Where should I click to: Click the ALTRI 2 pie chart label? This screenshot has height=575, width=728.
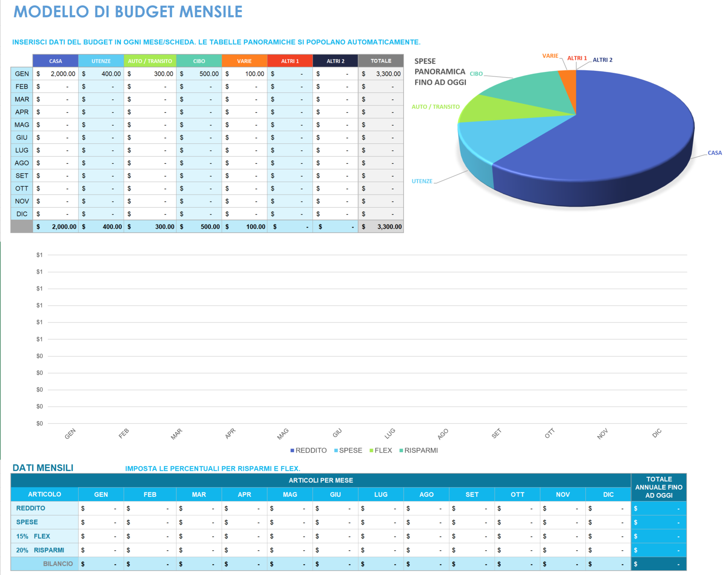[x=602, y=60]
